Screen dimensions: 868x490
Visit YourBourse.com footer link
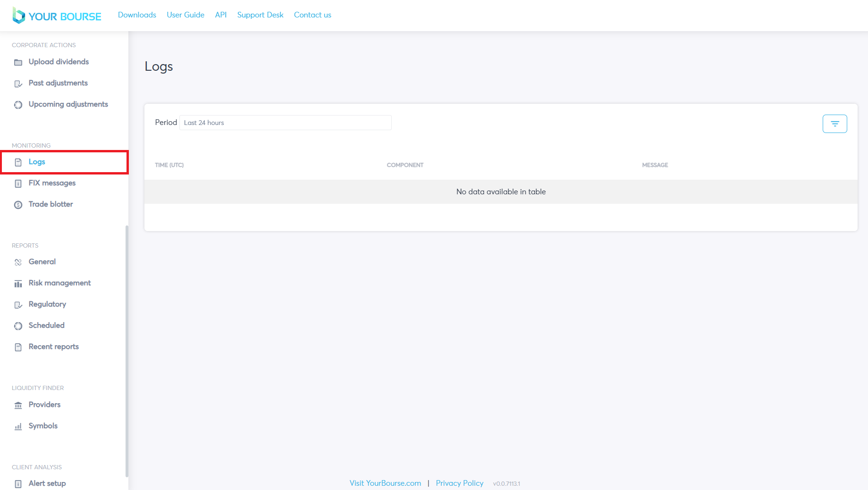[x=385, y=483]
